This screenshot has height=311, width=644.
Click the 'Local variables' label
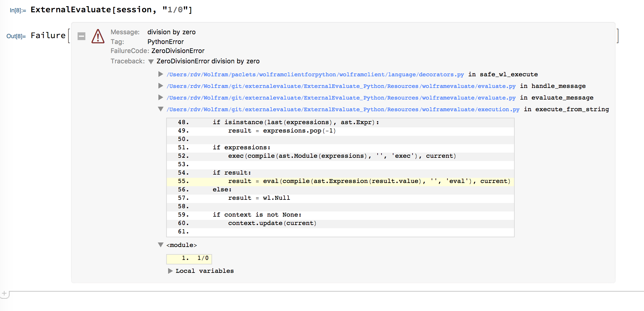pyautogui.click(x=205, y=271)
